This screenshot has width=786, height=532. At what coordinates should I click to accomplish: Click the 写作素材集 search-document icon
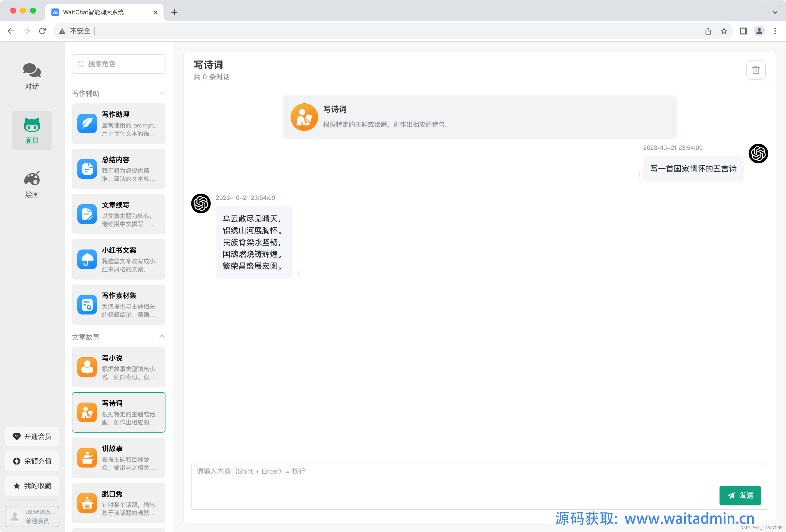87,305
